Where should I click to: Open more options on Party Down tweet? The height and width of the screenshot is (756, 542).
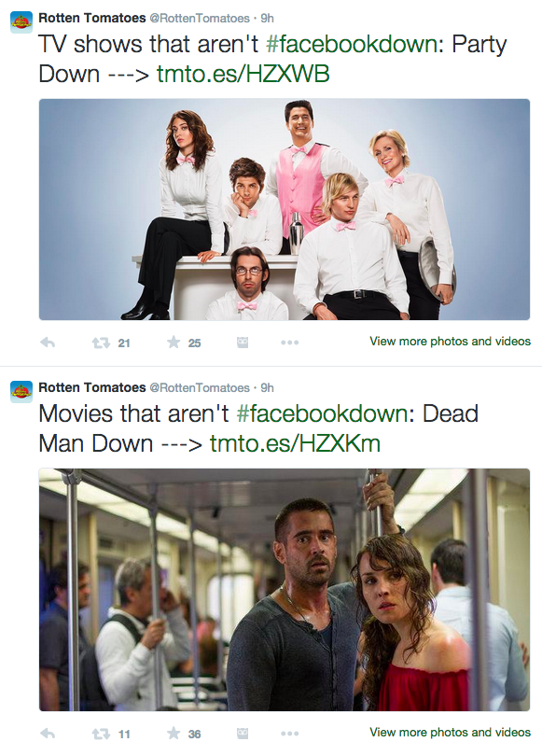(289, 343)
